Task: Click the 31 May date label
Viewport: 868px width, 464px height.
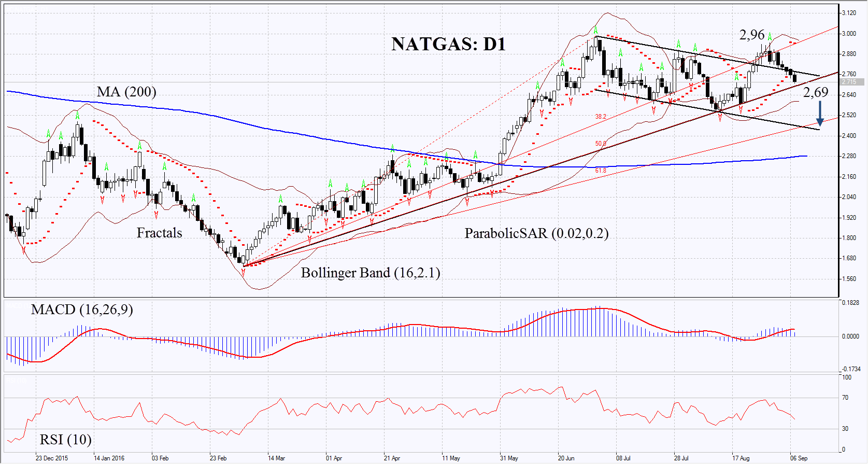Action: (x=509, y=458)
